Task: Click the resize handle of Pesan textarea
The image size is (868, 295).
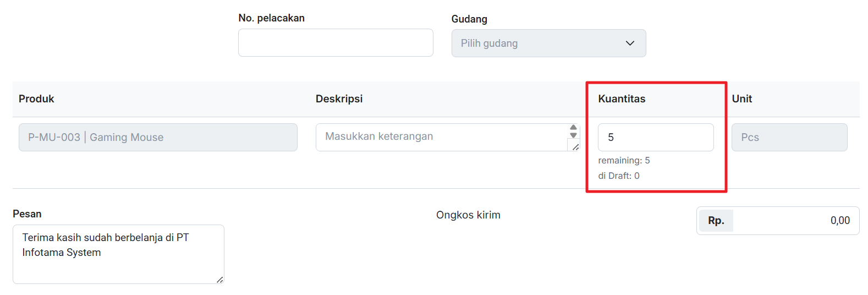Action: point(220,280)
